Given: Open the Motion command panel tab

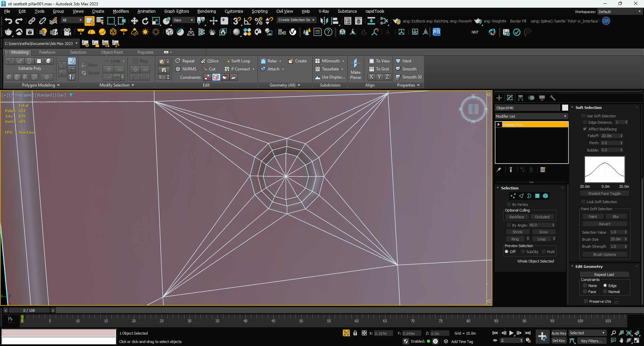Looking at the screenshot, I should click(x=531, y=98).
